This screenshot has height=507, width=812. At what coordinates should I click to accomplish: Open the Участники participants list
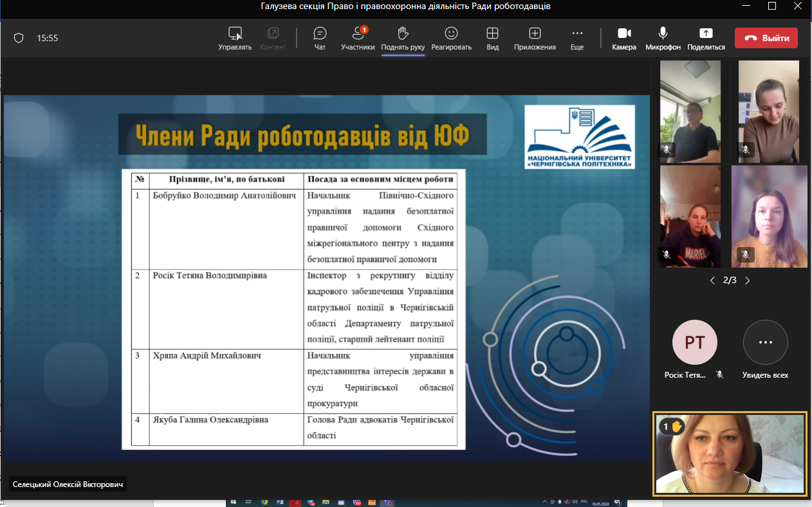(x=358, y=38)
